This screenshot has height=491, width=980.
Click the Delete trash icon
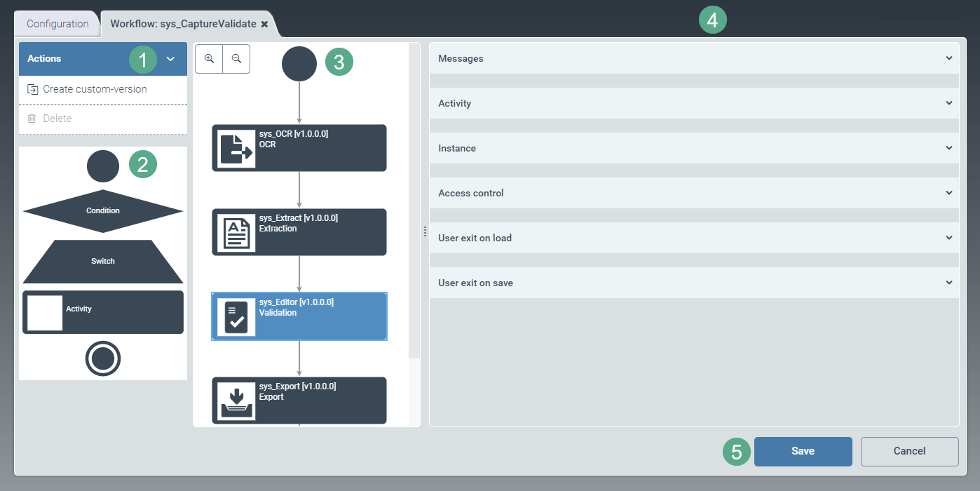click(x=31, y=118)
